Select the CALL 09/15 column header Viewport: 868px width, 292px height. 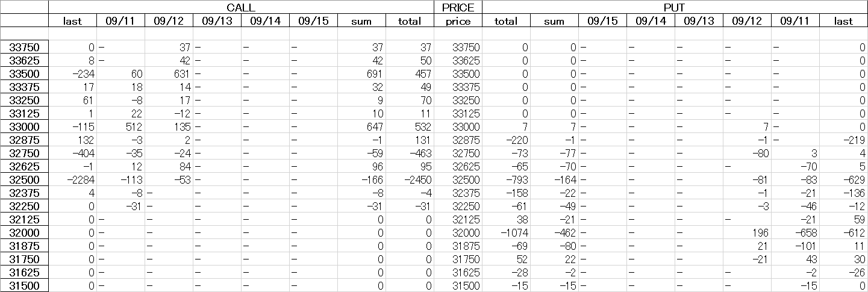(x=313, y=21)
